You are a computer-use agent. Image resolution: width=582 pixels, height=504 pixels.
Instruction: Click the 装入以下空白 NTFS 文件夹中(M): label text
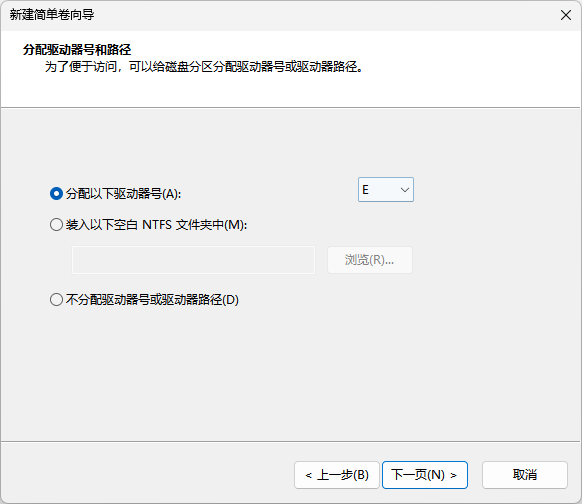point(157,225)
